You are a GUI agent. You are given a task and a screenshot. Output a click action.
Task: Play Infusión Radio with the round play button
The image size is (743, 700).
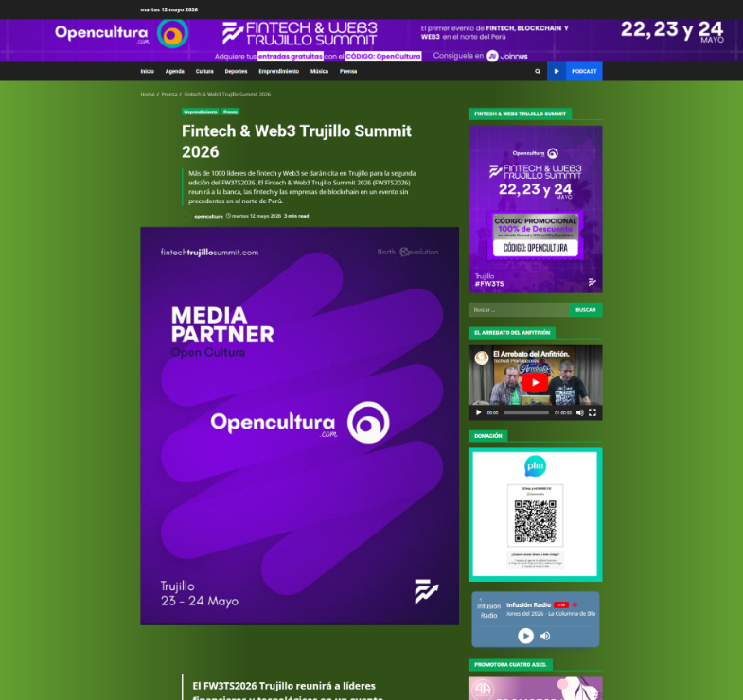tap(525, 636)
